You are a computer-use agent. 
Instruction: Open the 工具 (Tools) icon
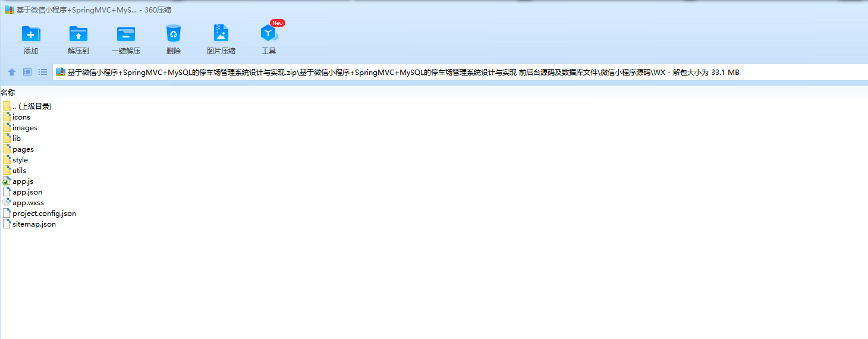(269, 33)
